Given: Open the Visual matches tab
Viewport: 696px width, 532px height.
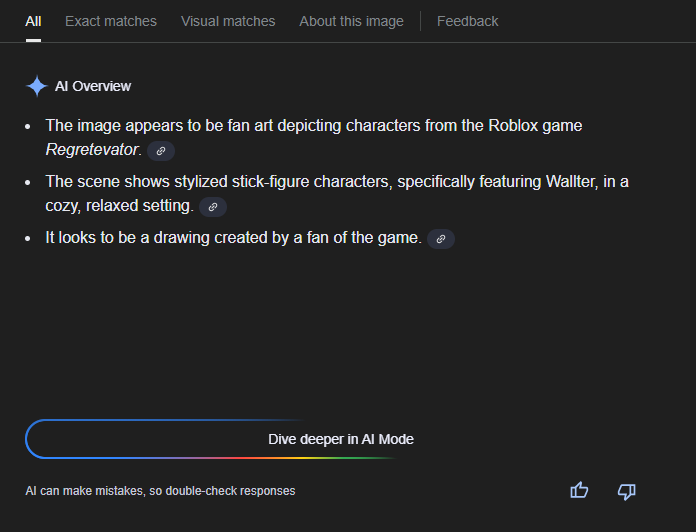Looking at the screenshot, I should pyautogui.click(x=228, y=21).
